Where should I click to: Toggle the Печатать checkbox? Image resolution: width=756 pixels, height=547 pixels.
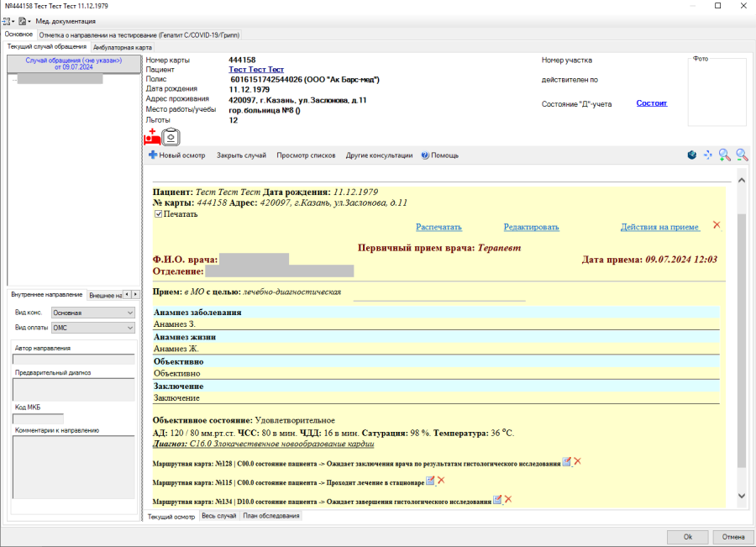158,213
